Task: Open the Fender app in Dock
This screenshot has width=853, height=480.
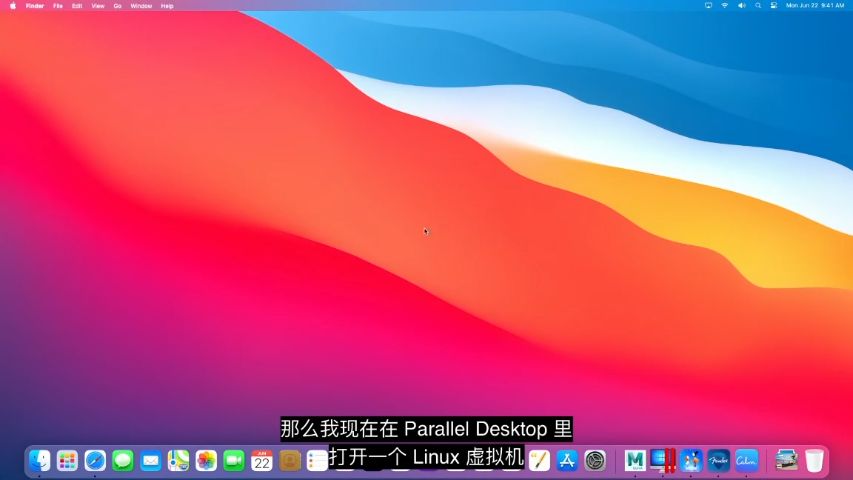Action: click(x=718, y=460)
